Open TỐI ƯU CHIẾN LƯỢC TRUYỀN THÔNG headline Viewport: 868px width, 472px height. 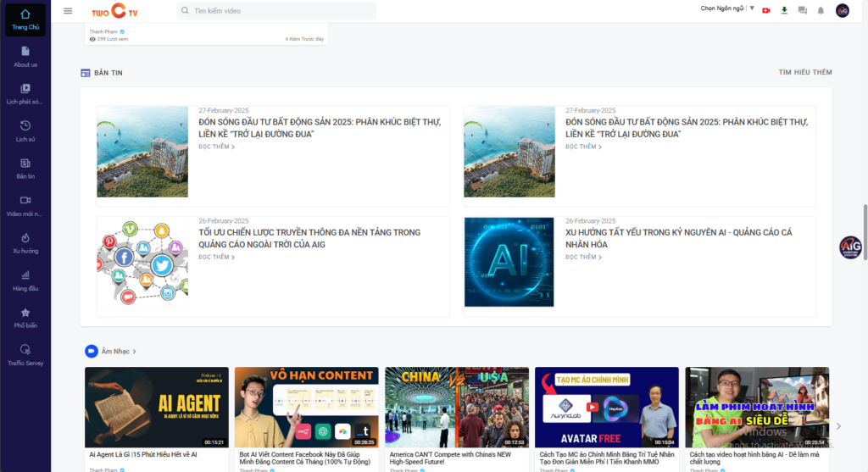point(309,238)
